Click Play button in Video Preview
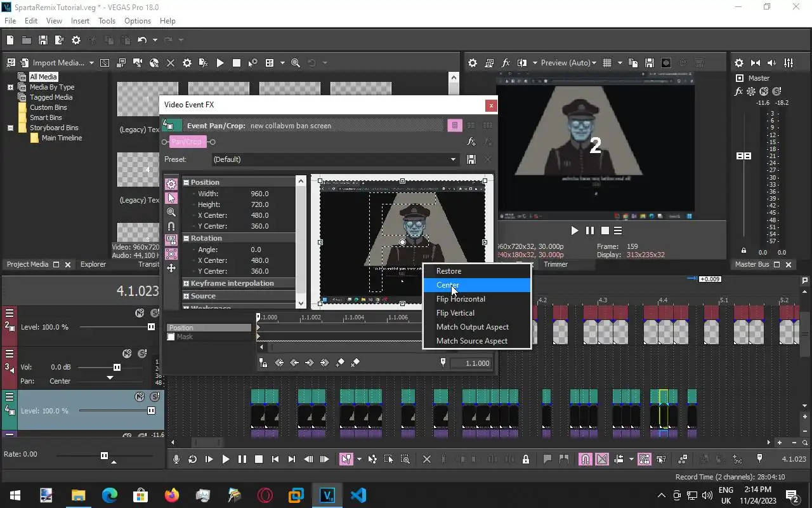Image resolution: width=812 pixels, height=508 pixels. coord(574,231)
